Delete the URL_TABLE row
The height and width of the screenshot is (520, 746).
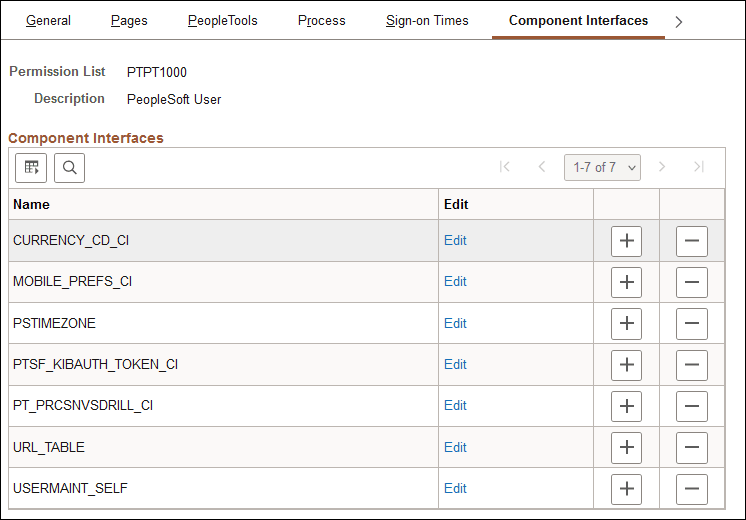(x=692, y=447)
